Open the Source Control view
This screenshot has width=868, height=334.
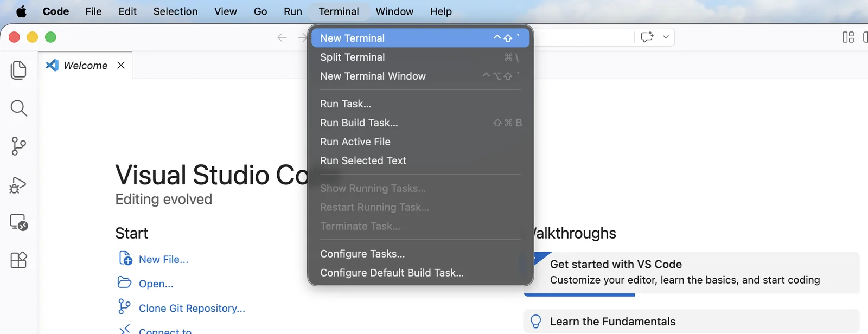(18, 146)
